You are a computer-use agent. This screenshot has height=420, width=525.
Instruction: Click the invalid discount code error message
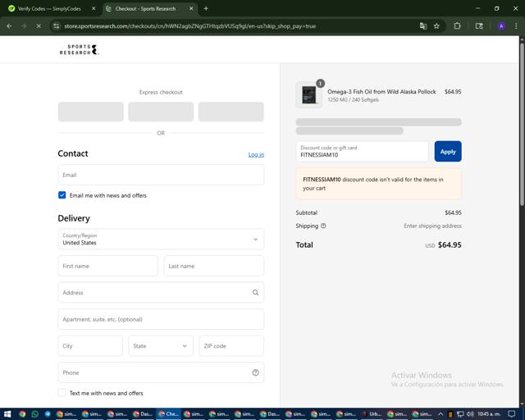point(379,184)
